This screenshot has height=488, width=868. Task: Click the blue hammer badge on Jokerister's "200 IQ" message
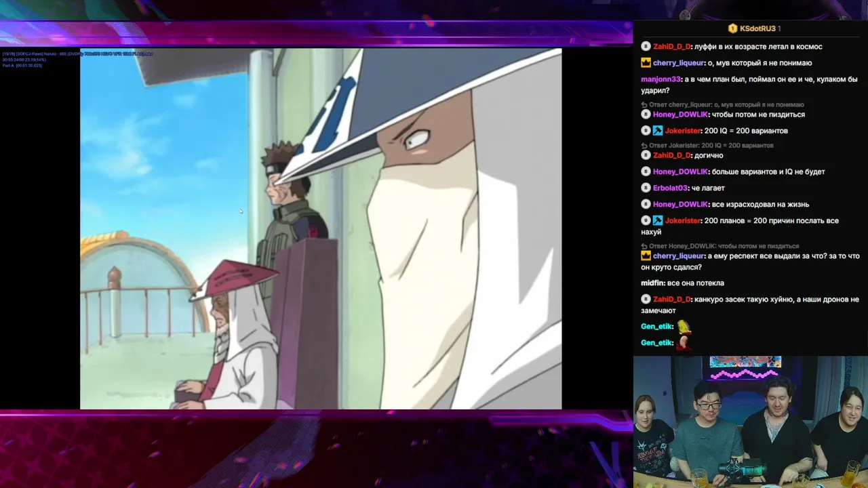click(657, 131)
